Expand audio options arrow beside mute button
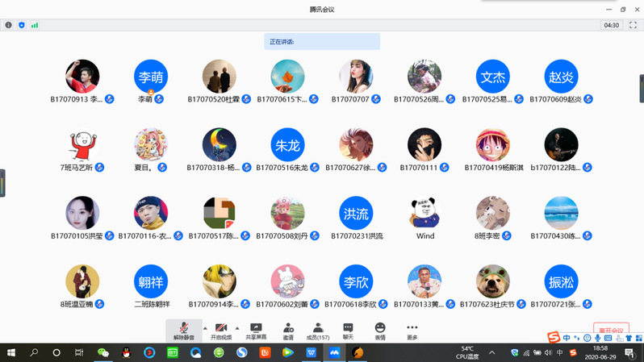The width and height of the screenshot is (644, 362). [204, 328]
